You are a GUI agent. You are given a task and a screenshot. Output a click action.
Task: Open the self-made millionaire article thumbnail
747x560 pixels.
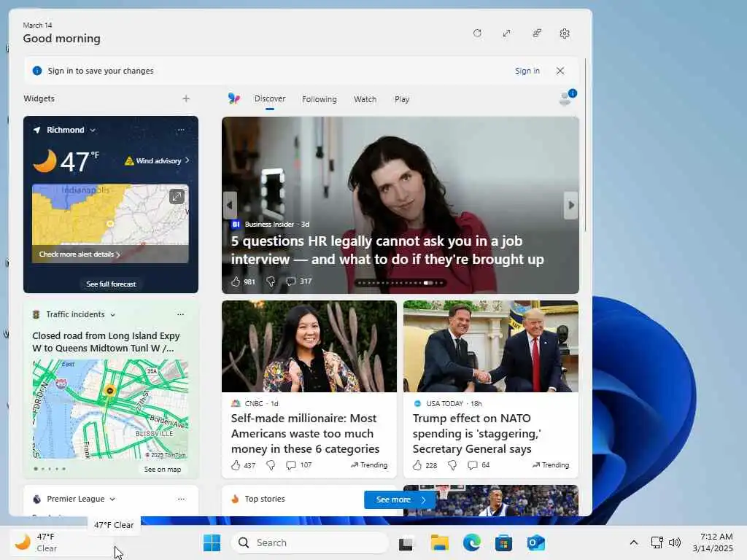pos(309,346)
